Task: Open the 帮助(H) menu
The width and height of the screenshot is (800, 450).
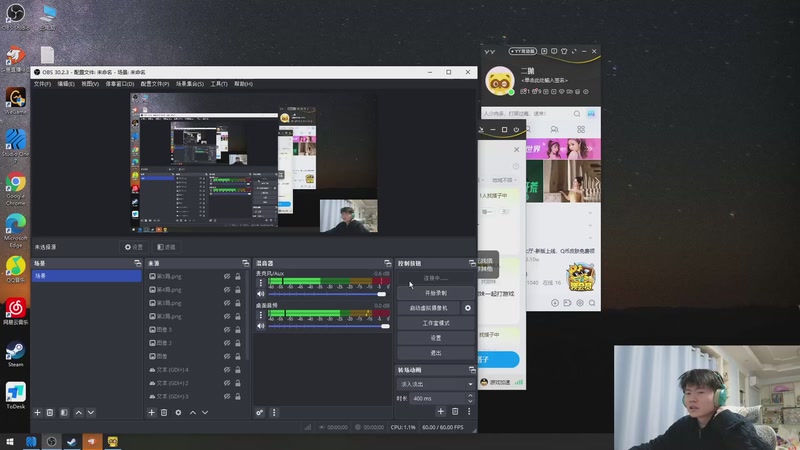Action: click(243, 84)
